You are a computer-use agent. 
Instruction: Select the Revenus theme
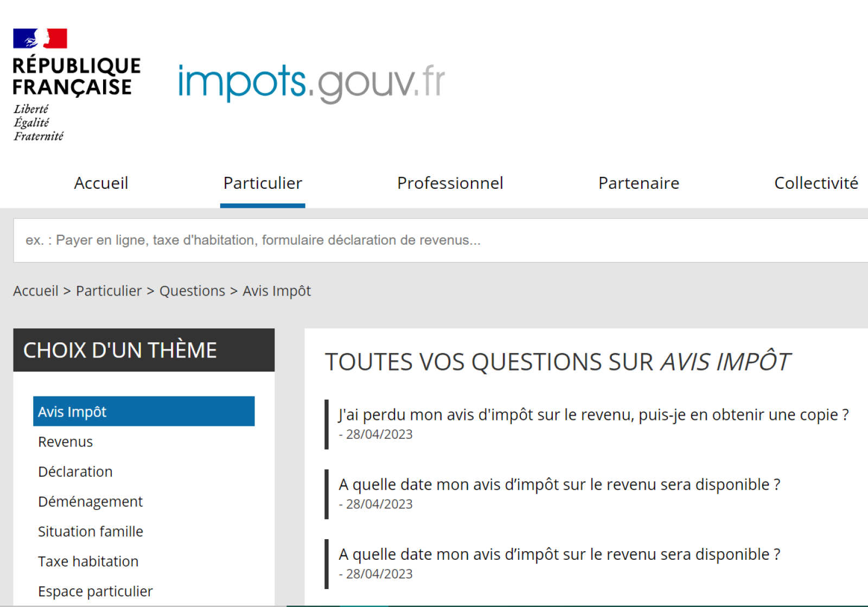[x=65, y=442]
